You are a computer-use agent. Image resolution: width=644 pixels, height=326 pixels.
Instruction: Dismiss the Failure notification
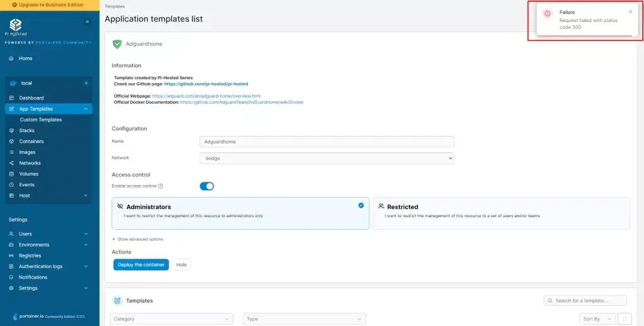coord(630,12)
